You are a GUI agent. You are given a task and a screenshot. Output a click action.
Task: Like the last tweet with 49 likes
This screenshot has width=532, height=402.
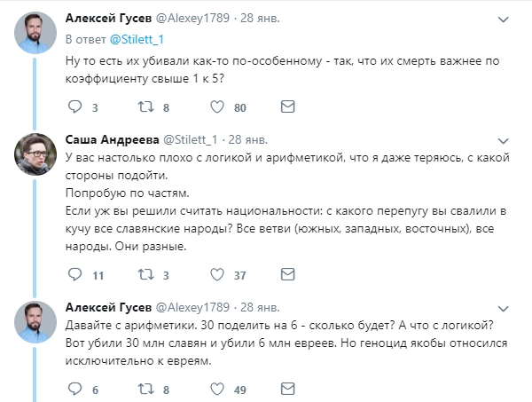pos(215,389)
